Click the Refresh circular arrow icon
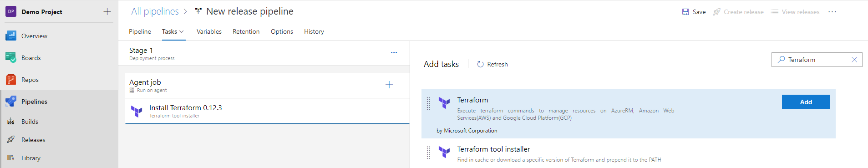 (480, 64)
